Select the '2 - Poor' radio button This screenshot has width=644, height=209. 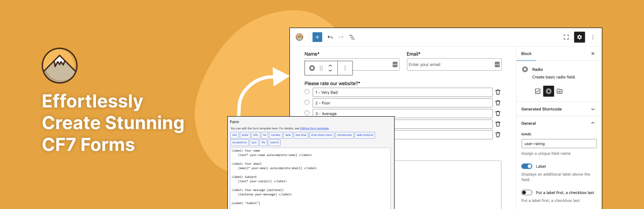(x=307, y=102)
